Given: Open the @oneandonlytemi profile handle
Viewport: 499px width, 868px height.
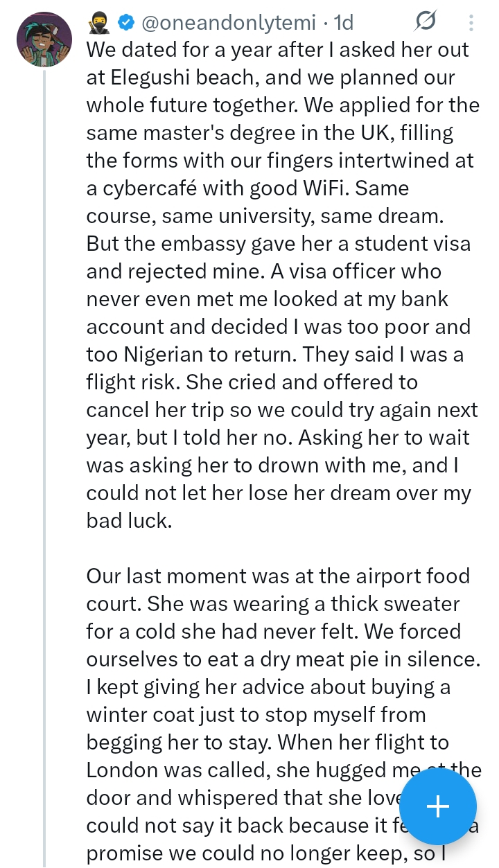Looking at the screenshot, I should tap(229, 23).
